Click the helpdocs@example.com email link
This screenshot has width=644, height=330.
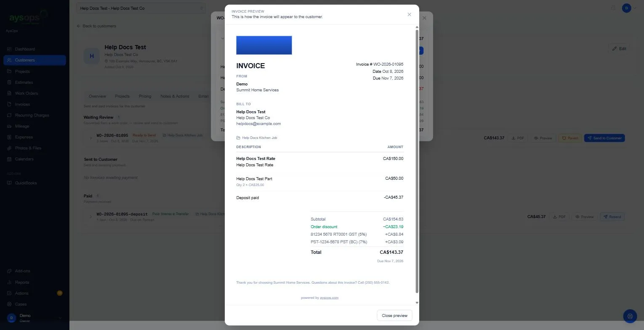258,124
